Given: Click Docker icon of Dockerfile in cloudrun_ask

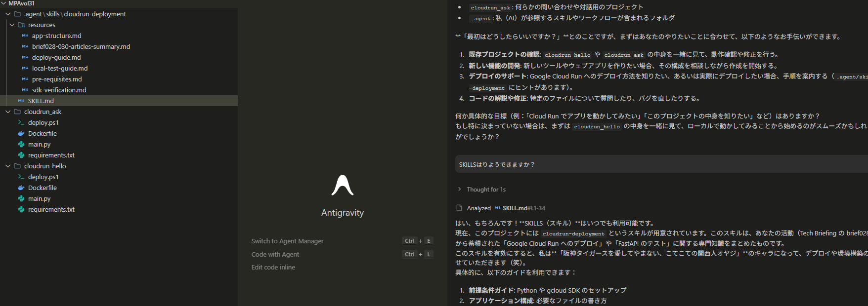Looking at the screenshot, I should click(21, 134).
